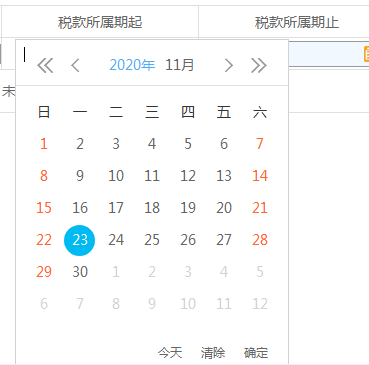The width and height of the screenshot is (369, 365).
Task: Pick date 19
Action: pos(188,208)
